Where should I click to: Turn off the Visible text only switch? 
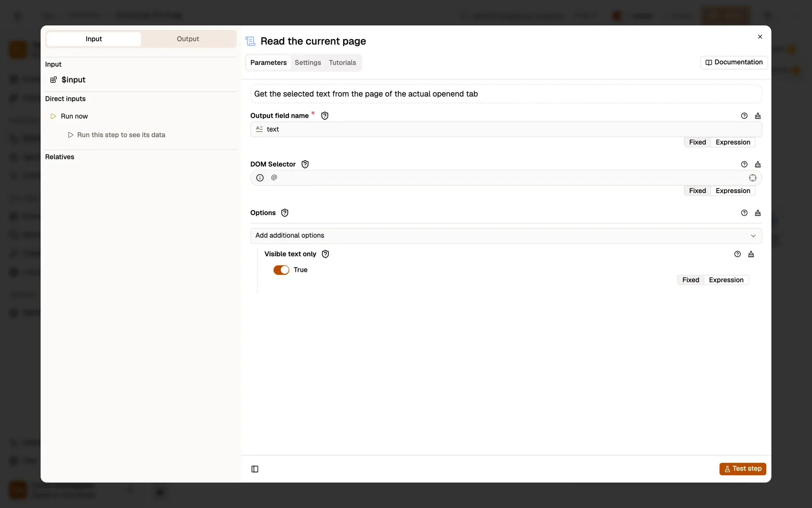coord(281,270)
